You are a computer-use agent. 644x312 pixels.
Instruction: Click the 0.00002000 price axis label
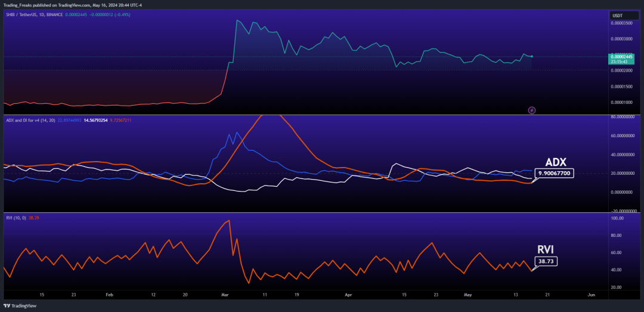[623, 71]
